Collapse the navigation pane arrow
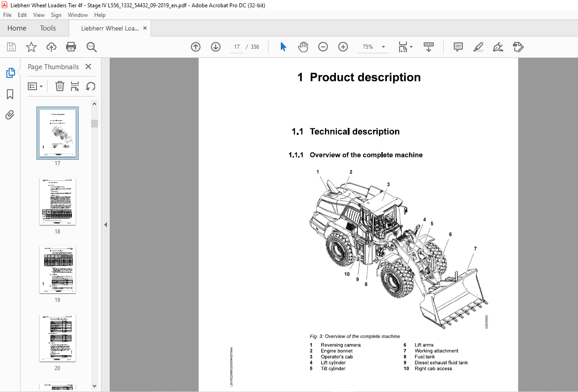Screen dimensions: 578x392 tap(106, 224)
